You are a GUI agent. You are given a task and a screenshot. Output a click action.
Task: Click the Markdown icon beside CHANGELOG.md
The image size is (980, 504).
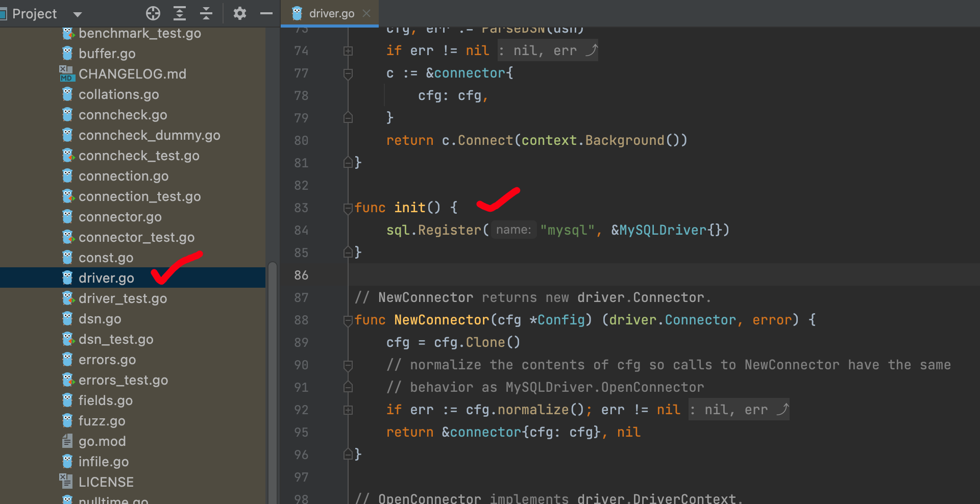click(x=66, y=73)
